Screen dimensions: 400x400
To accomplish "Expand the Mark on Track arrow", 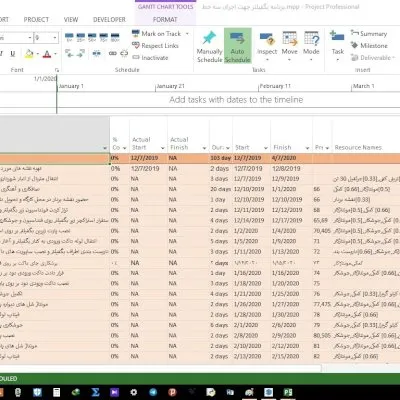I will tap(187, 34).
